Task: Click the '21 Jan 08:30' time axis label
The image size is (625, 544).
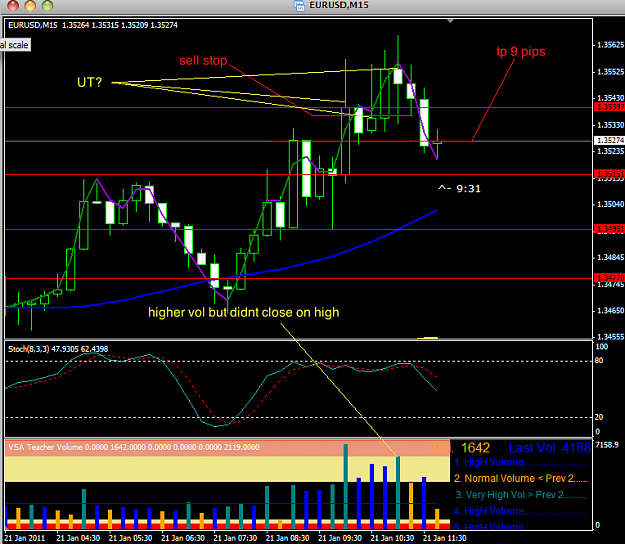Action: [x=287, y=538]
